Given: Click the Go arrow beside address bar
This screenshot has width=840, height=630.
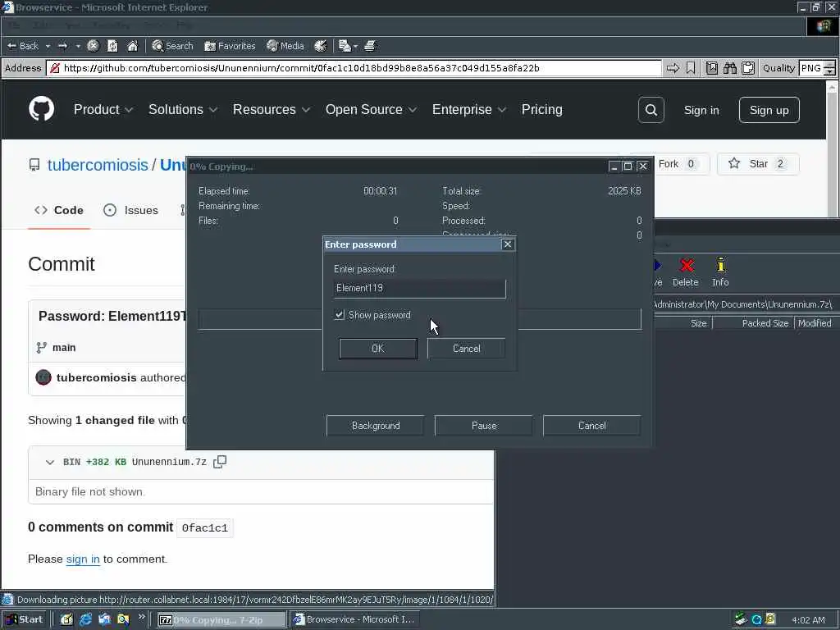Looking at the screenshot, I should tap(673, 68).
